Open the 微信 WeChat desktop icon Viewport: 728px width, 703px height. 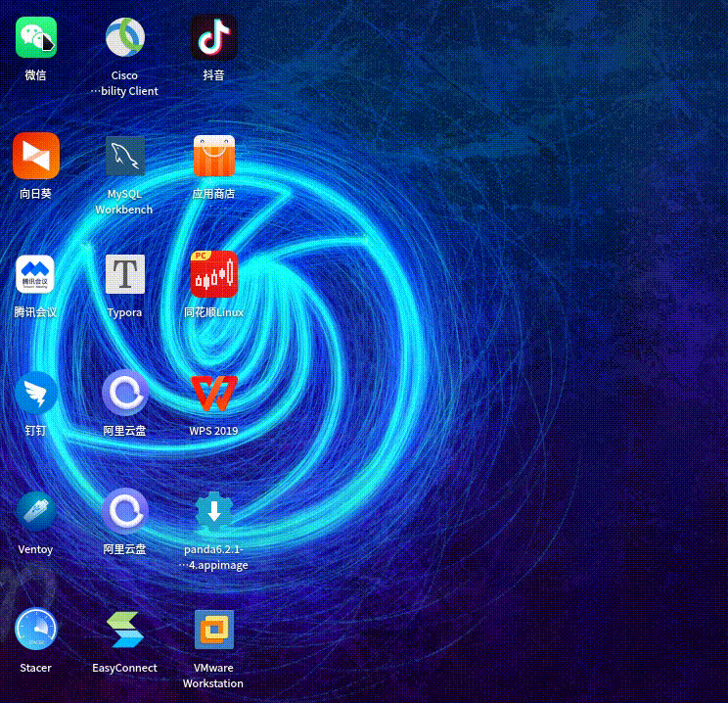36,37
